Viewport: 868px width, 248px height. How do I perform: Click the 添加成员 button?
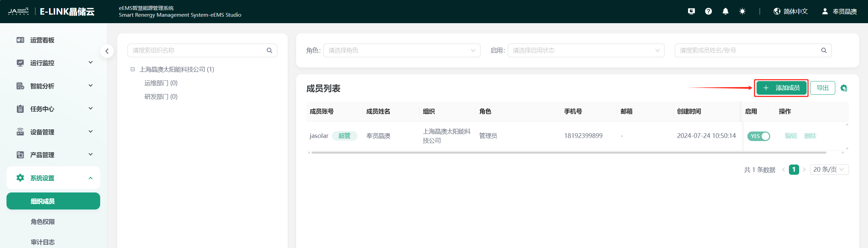781,88
